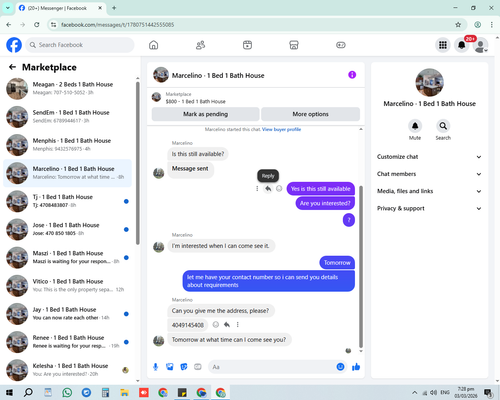
Task: Expand the Privacy & support section
Action: pyautogui.click(x=429, y=208)
